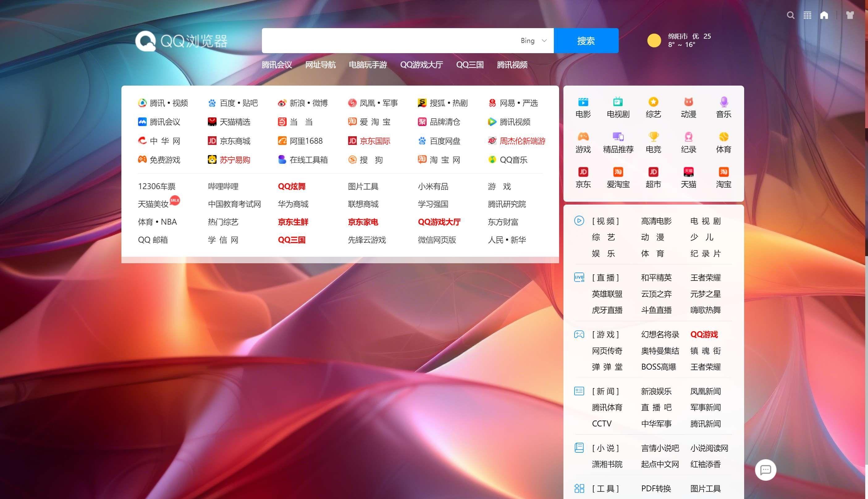The height and width of the screenshot is (499, 868).
Task: Click the [新闻] newspaper icon
Action: (579, 391)
